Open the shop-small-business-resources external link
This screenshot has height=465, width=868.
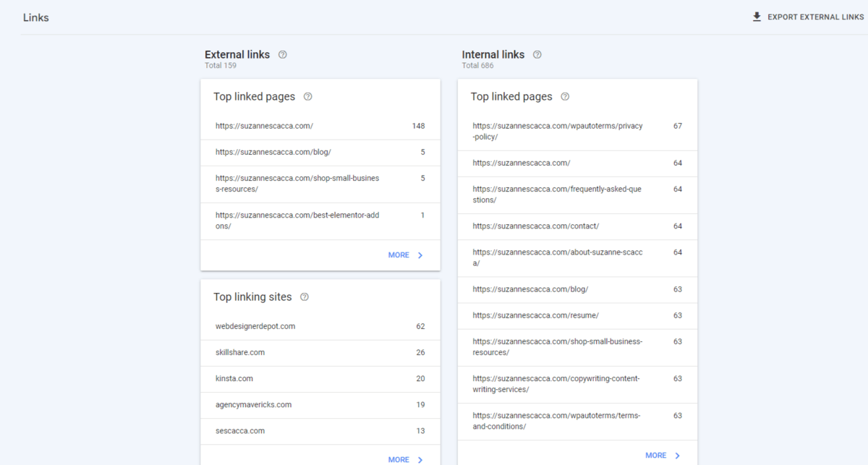[x=297, y=183]
